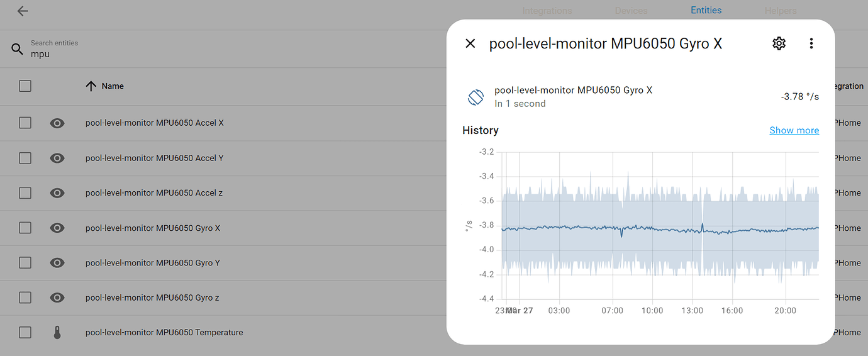
Task: Click the search magnifier icon
Action: pos(17,48)
